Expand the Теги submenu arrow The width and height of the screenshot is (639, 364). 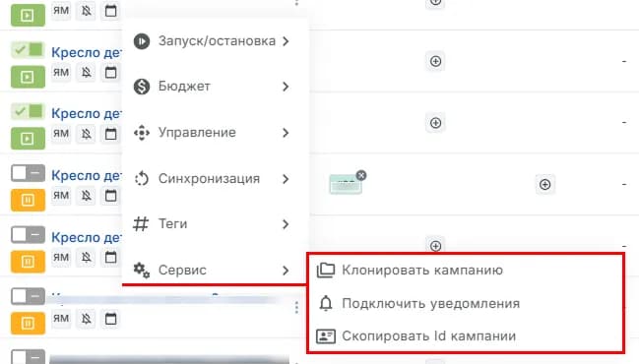tap(286, 224)
